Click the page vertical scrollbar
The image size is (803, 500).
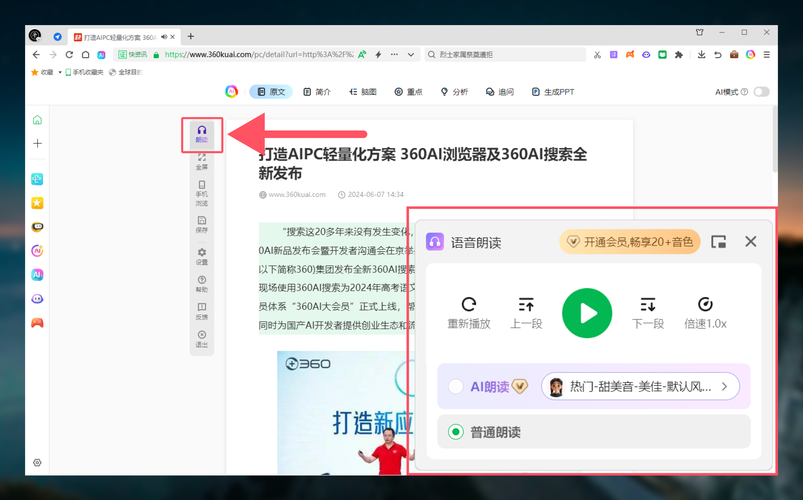click(775, 138)
